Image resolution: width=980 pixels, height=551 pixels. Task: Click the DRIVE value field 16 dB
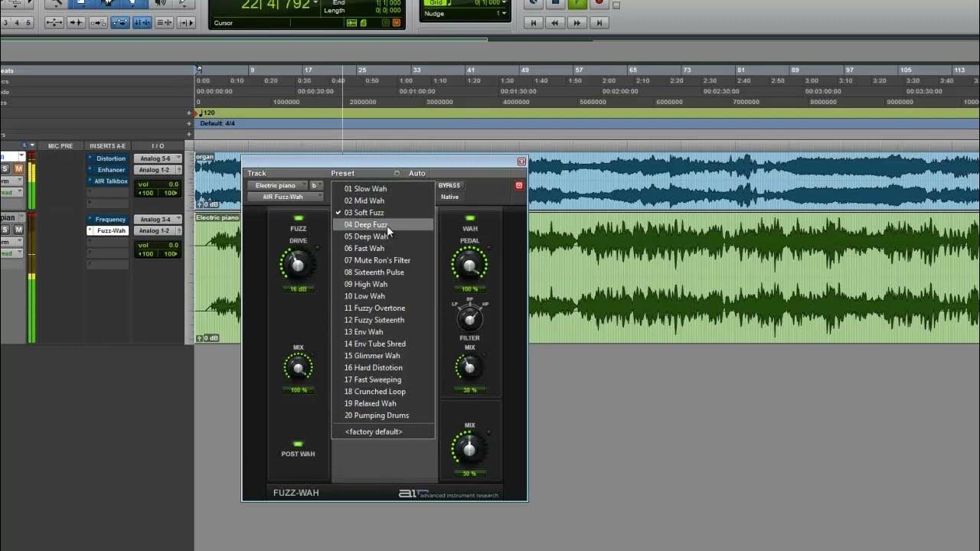point(299,289)
